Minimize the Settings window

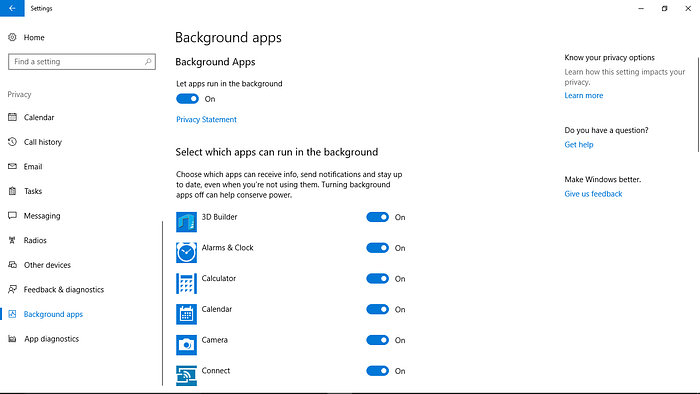pyautogui.click(x=641, y=8)
